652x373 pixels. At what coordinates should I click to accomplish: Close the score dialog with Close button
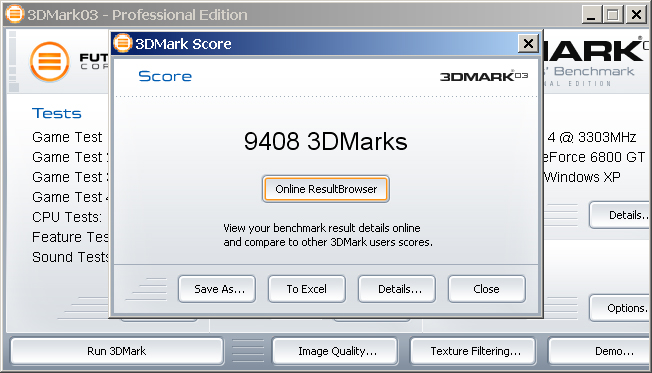tap(487, 289)
